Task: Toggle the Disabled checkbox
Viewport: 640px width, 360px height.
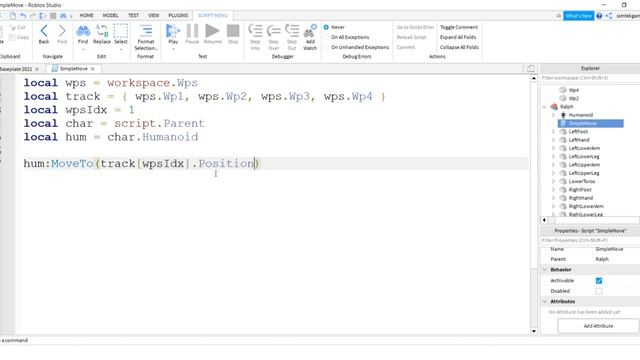Action: pyautogui.click(x=599, y=291)
